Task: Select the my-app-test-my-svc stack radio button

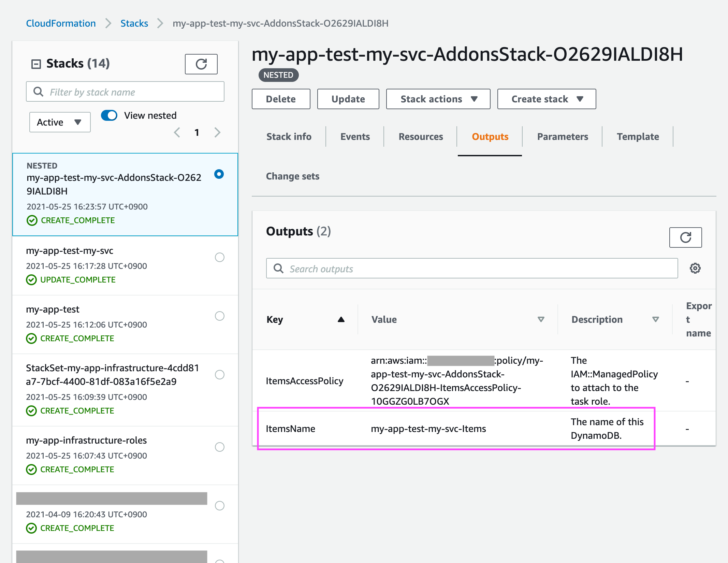Action: pyautogui.click(x=219, y=257)
